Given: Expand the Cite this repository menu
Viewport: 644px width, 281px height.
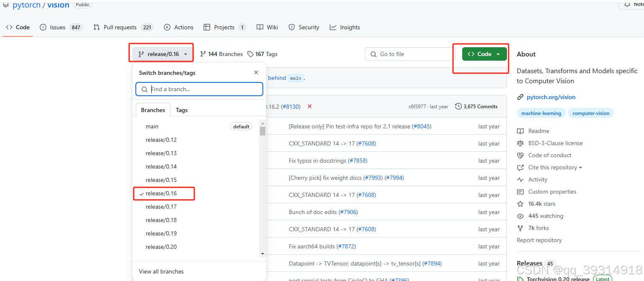Looking at the screenshot, I should [555, 167].
